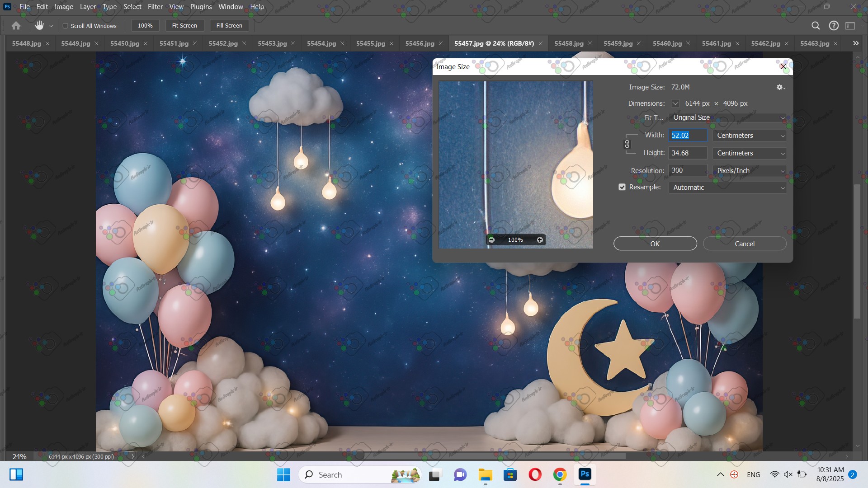Open the Width units Centimeters dropdown

coord(750,136)
